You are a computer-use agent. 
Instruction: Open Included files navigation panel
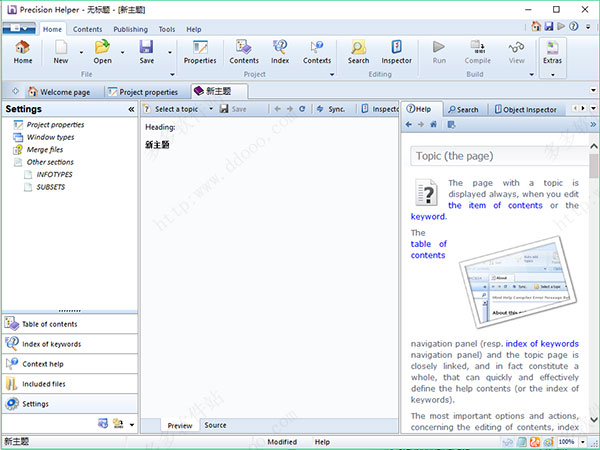coord(70,384)
